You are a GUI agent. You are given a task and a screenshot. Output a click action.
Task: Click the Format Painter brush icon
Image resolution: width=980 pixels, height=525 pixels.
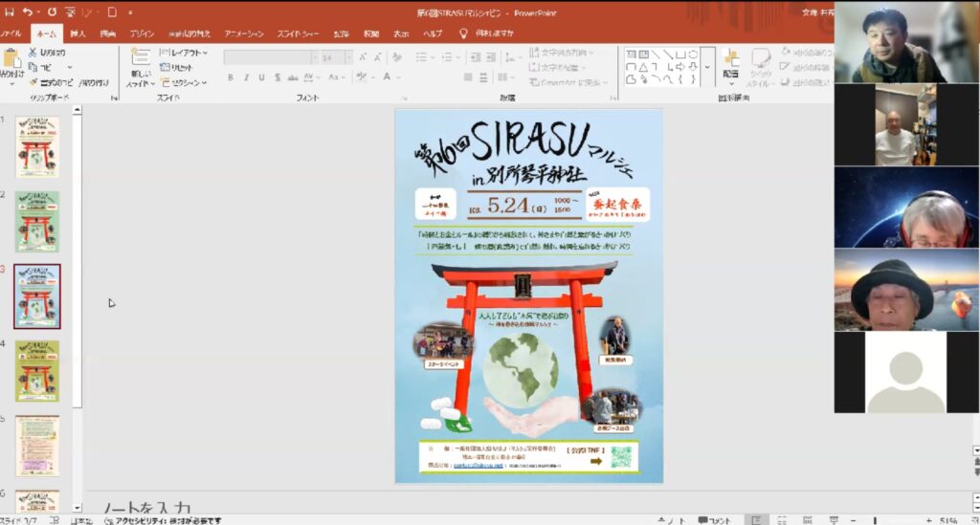pos(33,82)
